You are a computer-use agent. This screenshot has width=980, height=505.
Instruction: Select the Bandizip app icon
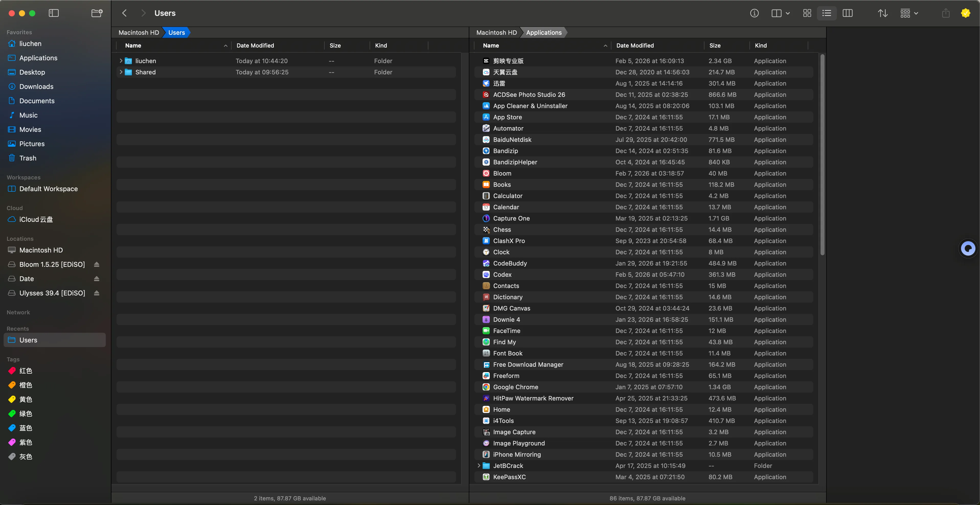[x=486, y=151]
